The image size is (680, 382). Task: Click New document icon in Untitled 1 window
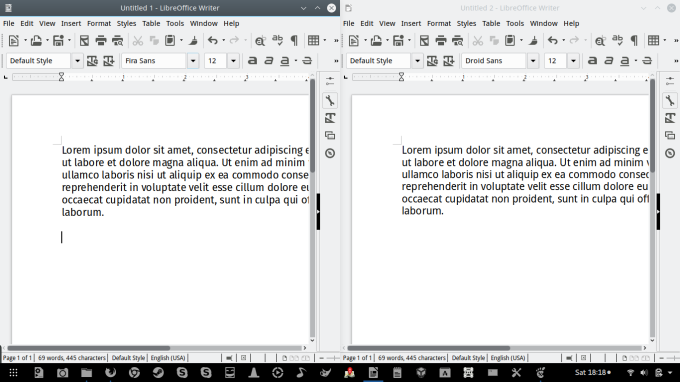point(13,41)
